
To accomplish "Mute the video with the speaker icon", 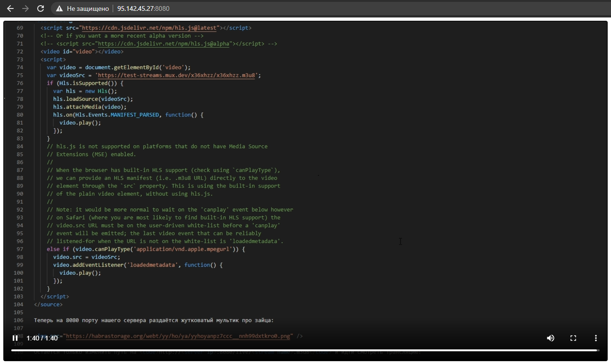I will click(x=551, y=338).
